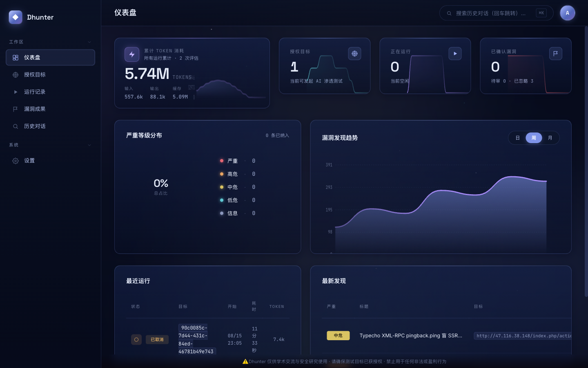Collapse the 工作区 section chevron
Image resolution: width=588 pixels, height=368 pixels.
89,42
